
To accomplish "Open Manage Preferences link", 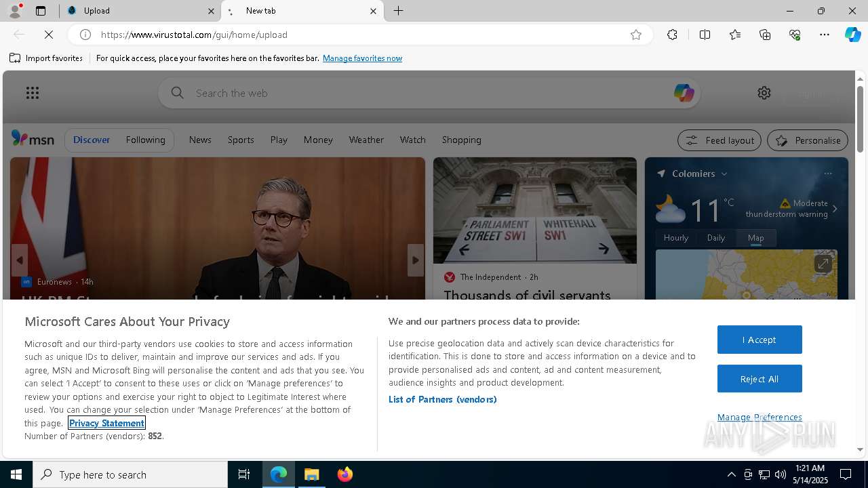I will (x=759, y=417).
